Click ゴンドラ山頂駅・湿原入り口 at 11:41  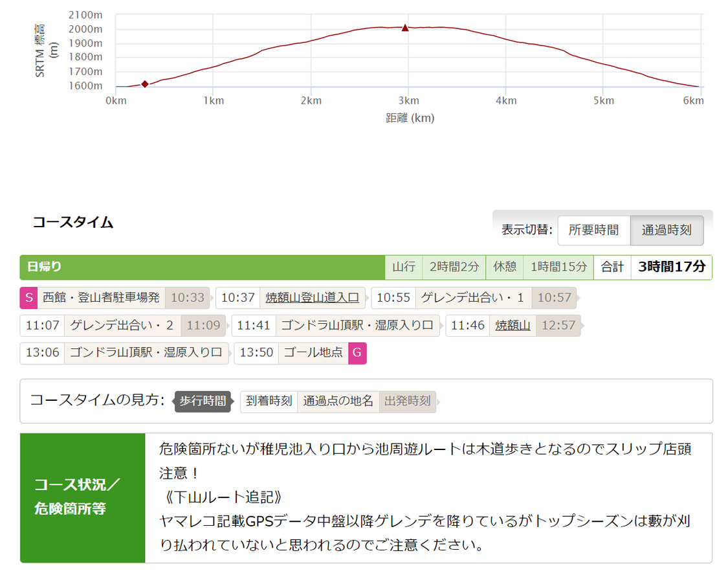tap(357, 325)
